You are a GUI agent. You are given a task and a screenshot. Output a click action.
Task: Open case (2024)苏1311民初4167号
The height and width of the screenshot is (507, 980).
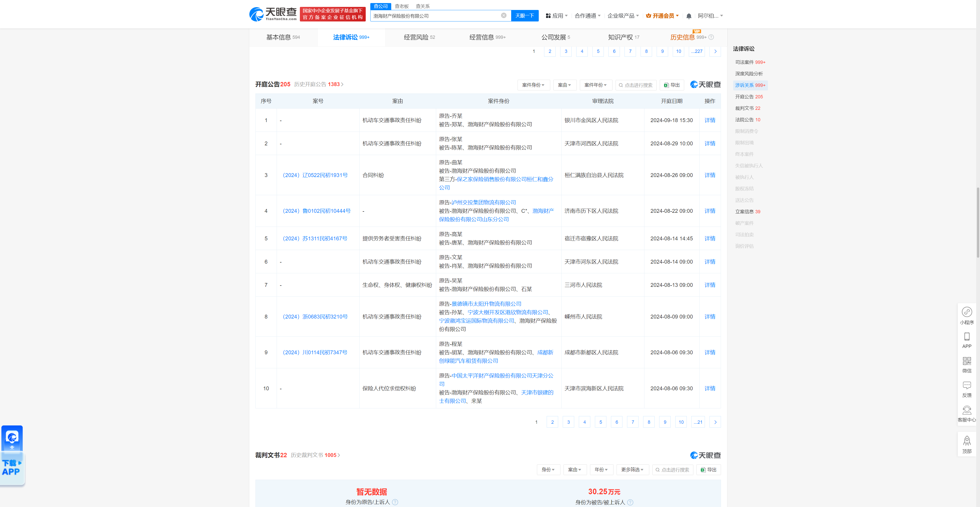tap(315, 238)
